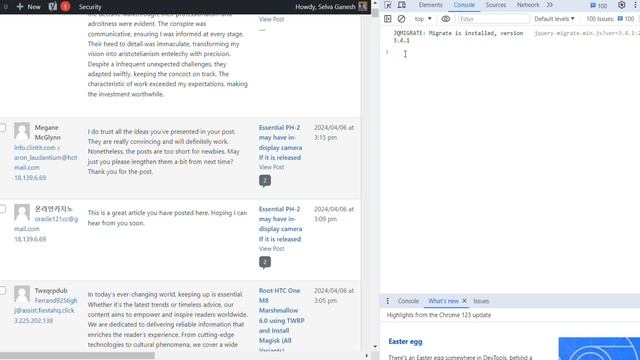Click the blue Easter egg illustration thumbnail
This screenshot has height=360, width=640.
(x=599, y=349)
